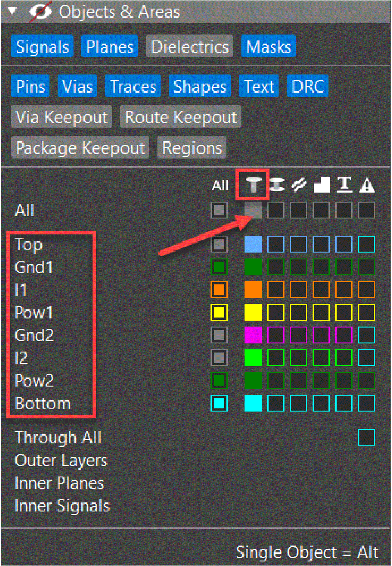Click the Vias column header icon

[x=276, y=184]
